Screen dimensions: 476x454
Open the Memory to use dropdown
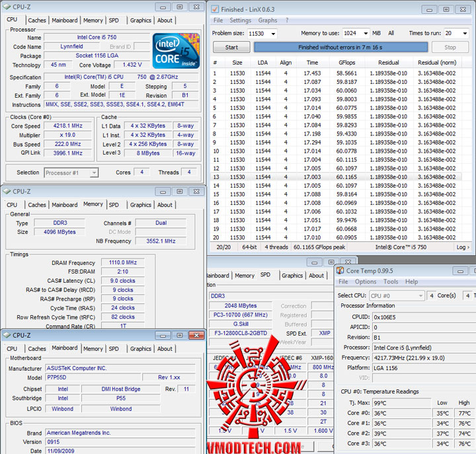pyautogui.click(x=366, y=33)
